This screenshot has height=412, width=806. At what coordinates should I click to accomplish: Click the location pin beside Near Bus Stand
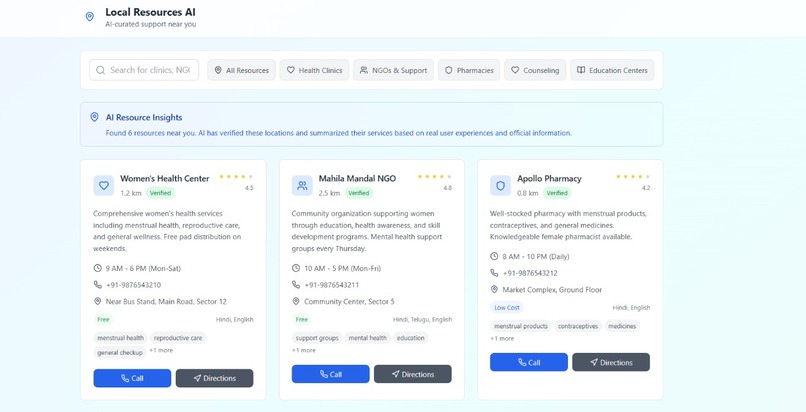click(98, 301)
